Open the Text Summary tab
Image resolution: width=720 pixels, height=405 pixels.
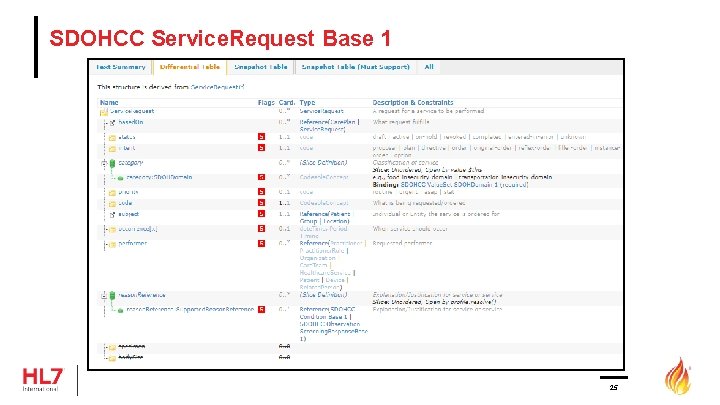tap(121, 67)
